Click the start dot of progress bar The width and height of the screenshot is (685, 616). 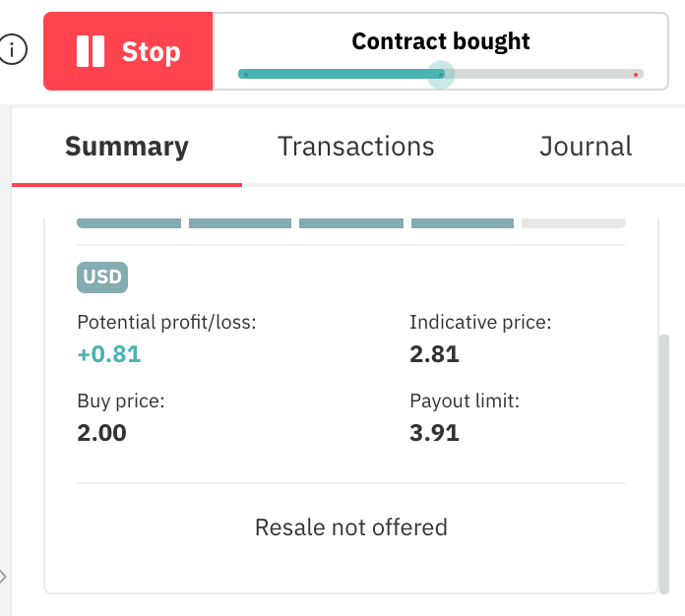245,74
